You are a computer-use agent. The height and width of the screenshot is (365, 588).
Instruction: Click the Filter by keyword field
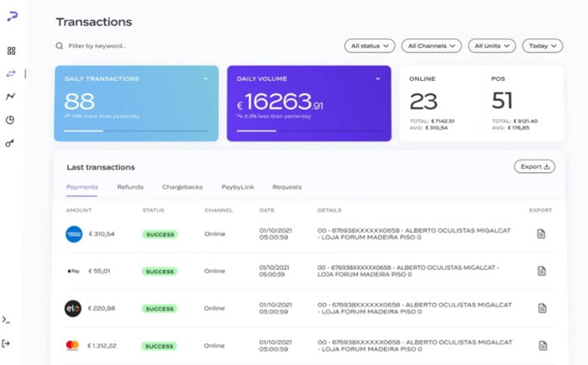tap(97, 45)
